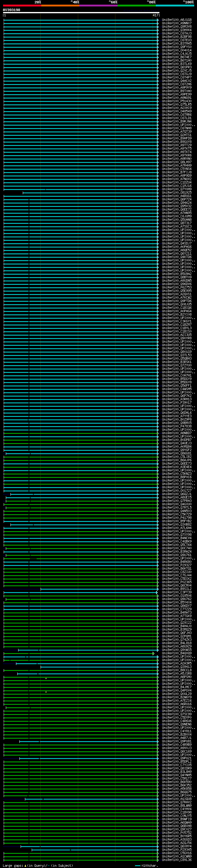Viewport: 197px width, 868px height.
Task: Click the orange ~40% identity legend segment
Action: coord(60,6)
